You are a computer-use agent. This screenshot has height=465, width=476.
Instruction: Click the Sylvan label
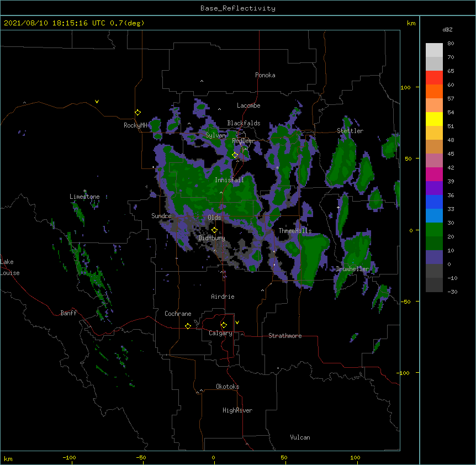215,135
